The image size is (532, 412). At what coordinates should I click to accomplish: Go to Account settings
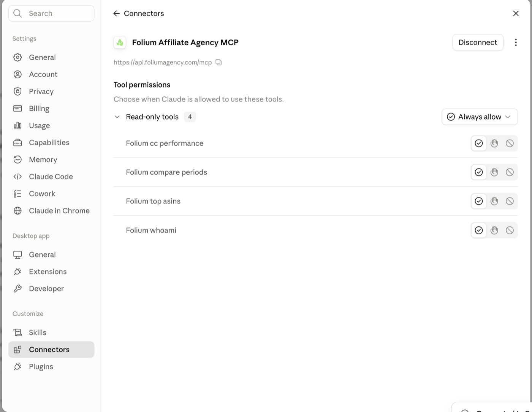pos(51,75)
